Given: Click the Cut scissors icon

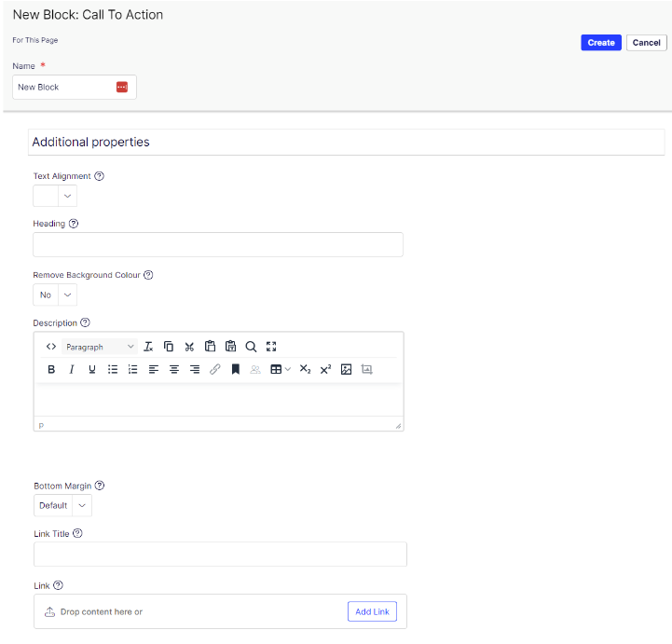Looking at the screenshot, I should tap(189, 347).
